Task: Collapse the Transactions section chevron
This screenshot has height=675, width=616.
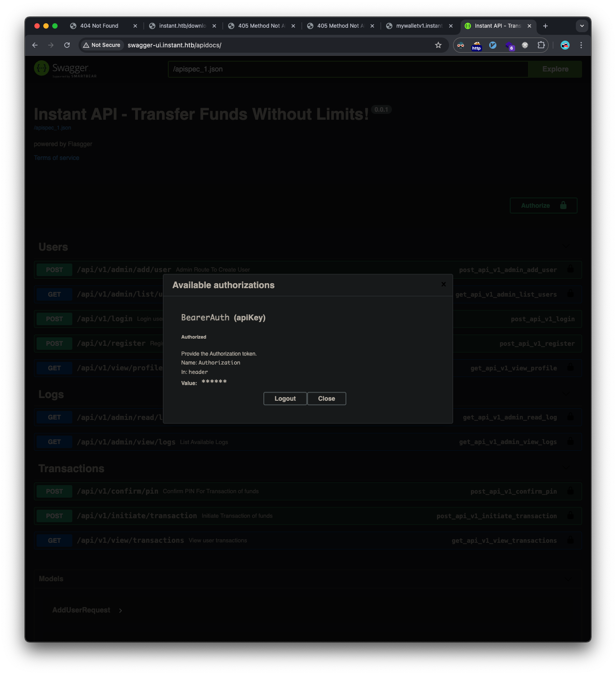Action: (566, 468)
